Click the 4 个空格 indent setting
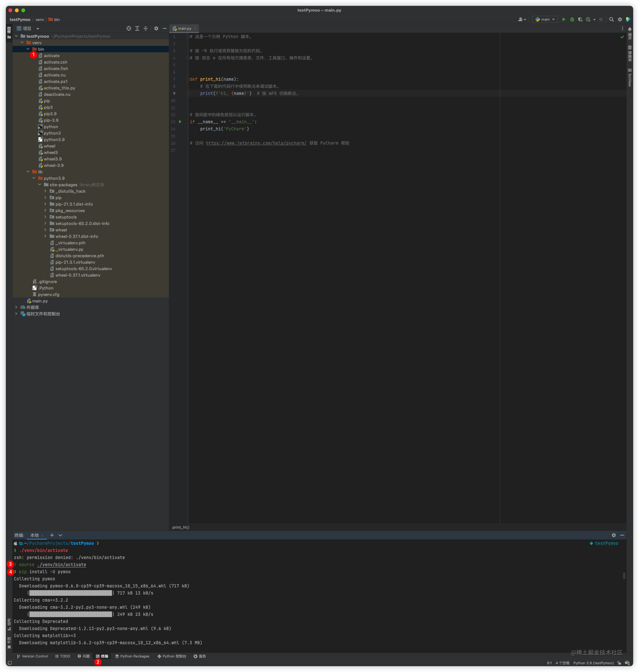639x672 pixels. (x=562, y=663)
